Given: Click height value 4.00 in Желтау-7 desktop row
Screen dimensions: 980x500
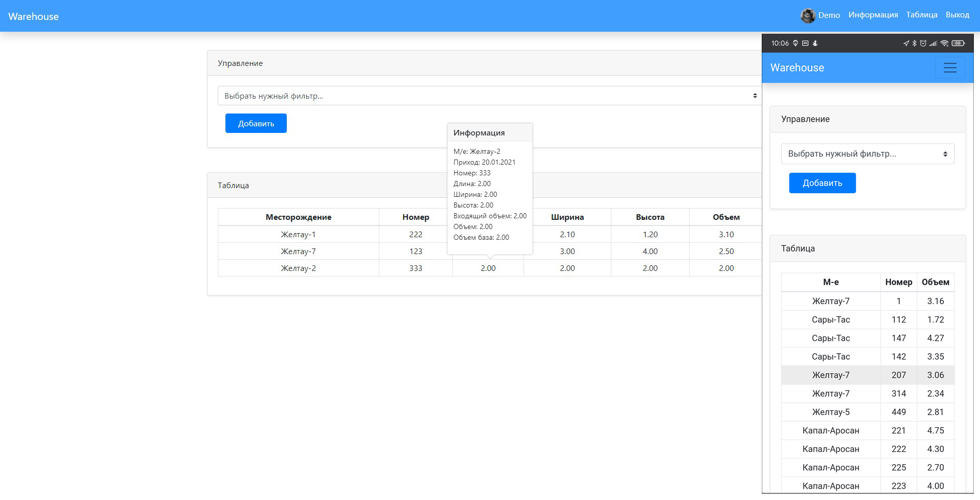Looking at the screenshot, I should [650, 252].
